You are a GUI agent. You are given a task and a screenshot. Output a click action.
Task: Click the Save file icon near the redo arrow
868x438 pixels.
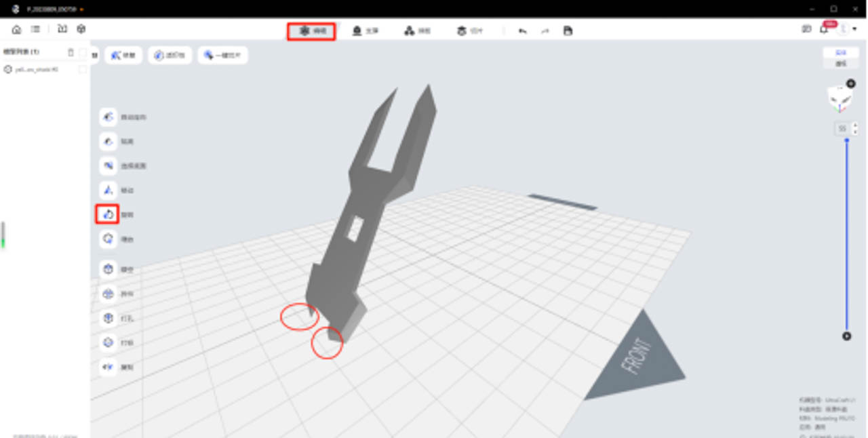568,31
